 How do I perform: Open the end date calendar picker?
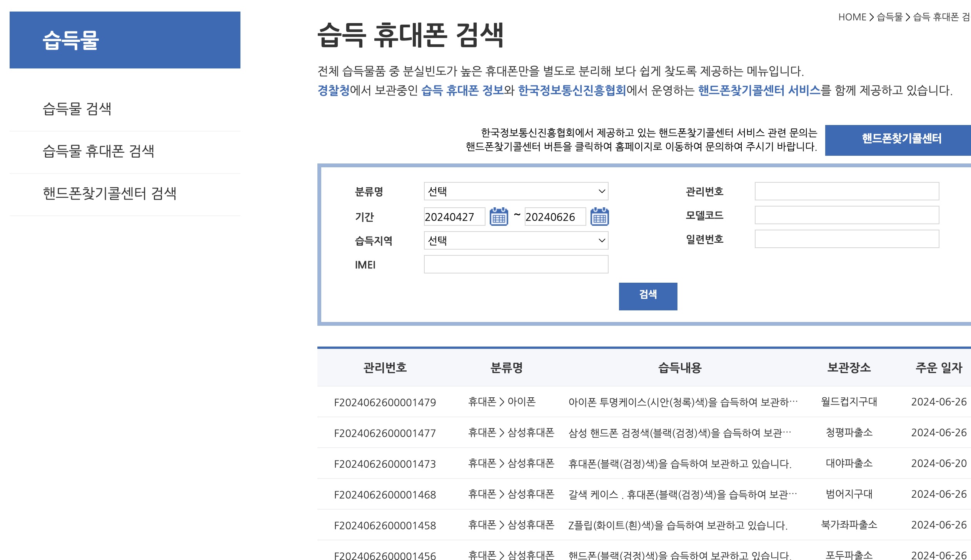pyautogui.click(x=599, y=217)
